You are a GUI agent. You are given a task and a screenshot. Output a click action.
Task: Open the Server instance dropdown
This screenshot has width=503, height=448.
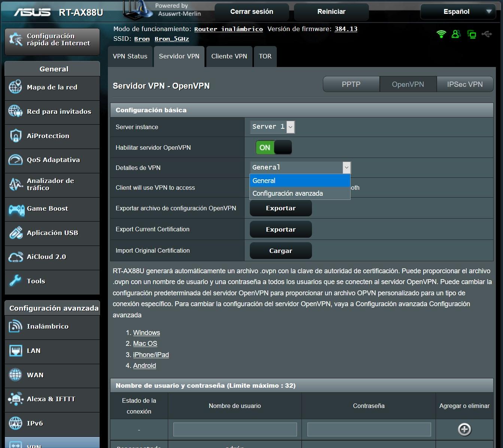point(272,127)
